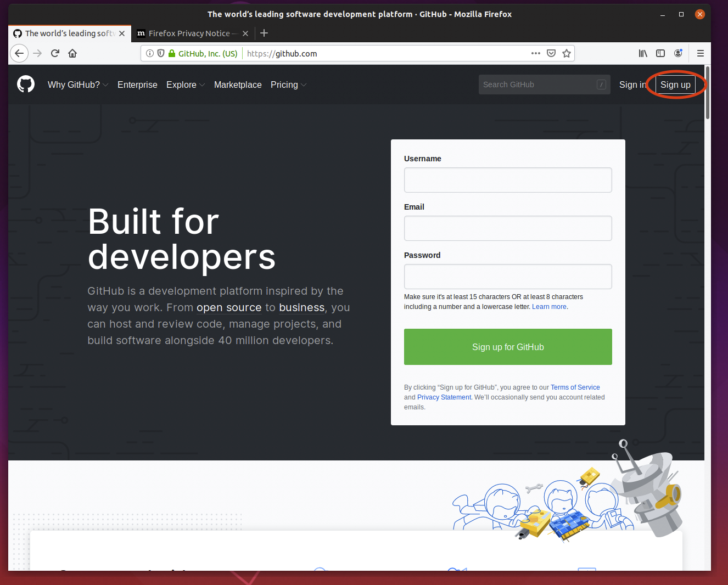Click the green Sign up for GitHub button

(508, 347)
